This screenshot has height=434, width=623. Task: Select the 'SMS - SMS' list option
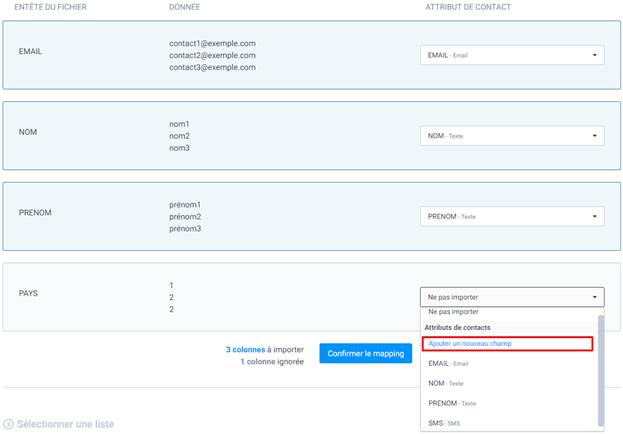(444, 423)
